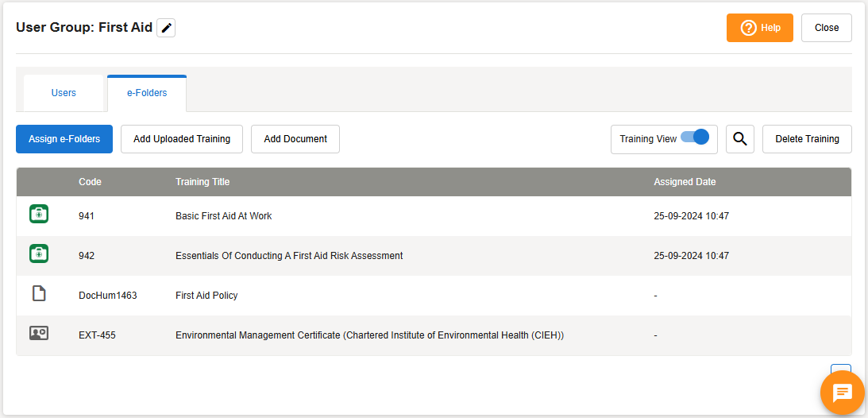Switch to the Users tab

click(64, 93)
